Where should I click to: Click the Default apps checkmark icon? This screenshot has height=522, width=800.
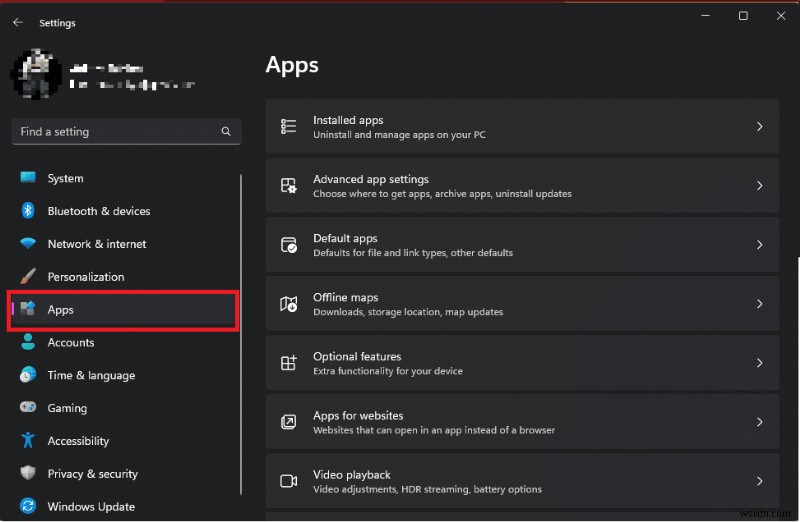pyautogui.click(x=288, y=244)
